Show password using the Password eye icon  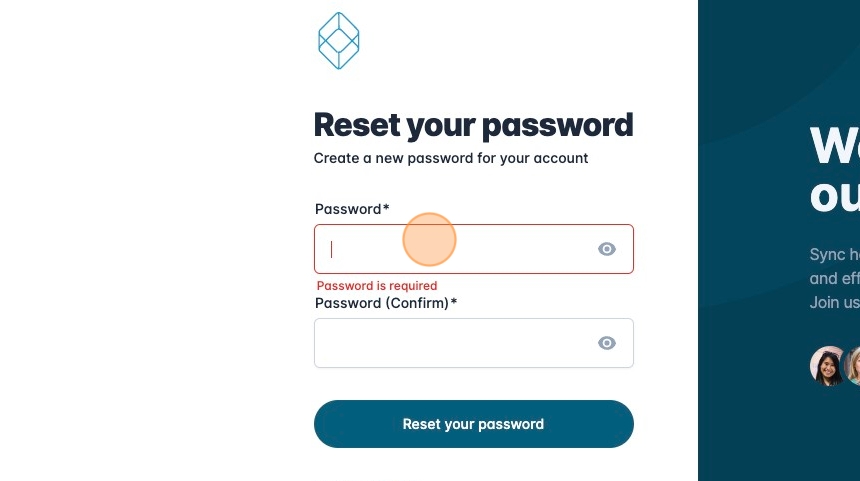tap(607, 249)
